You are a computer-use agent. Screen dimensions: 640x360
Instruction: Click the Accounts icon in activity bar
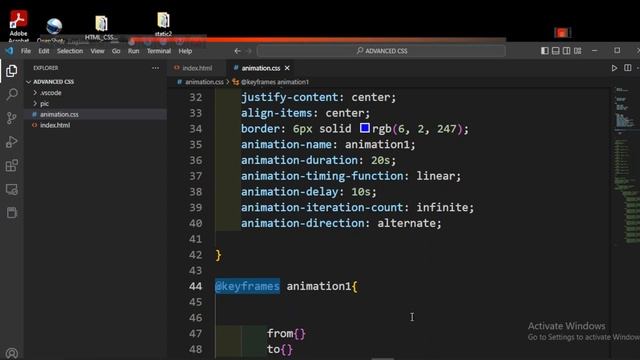(11, 353)
